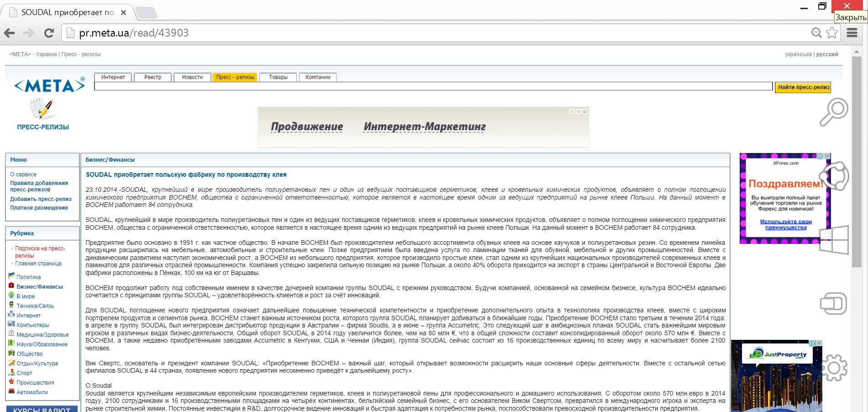Reload the page with refresh icon

point(49,33)
